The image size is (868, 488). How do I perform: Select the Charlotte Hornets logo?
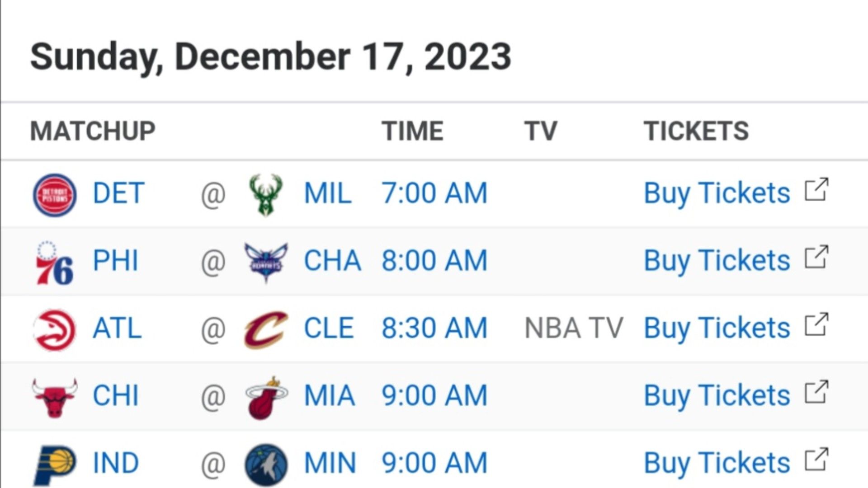click(266, 263)
